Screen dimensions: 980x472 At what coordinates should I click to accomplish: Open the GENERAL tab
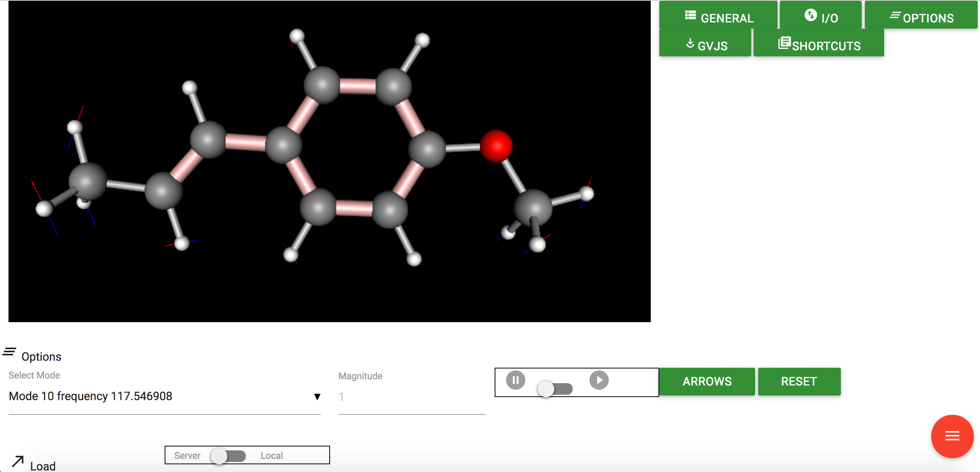coord(718,17)
